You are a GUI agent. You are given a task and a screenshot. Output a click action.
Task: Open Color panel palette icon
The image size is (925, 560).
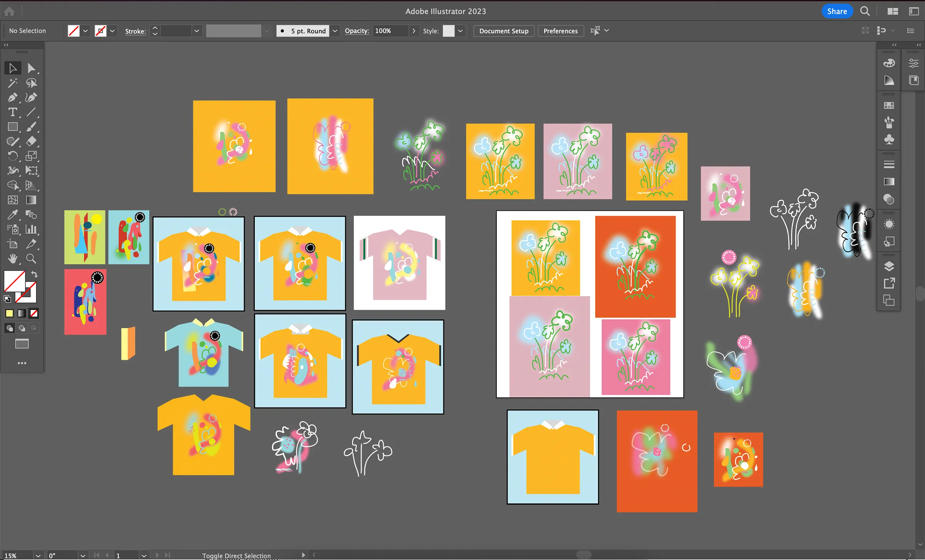click(x=889, y=63)
